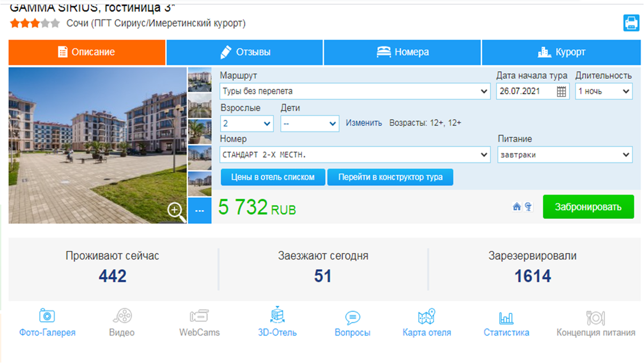Image resolution: width=644 pixels, height=363 pixels.
Task: Open the Описание tab
Action: (87, 52)
